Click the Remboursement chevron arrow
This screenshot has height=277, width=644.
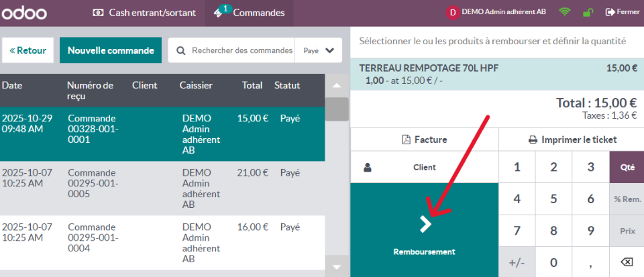point(425,225)
